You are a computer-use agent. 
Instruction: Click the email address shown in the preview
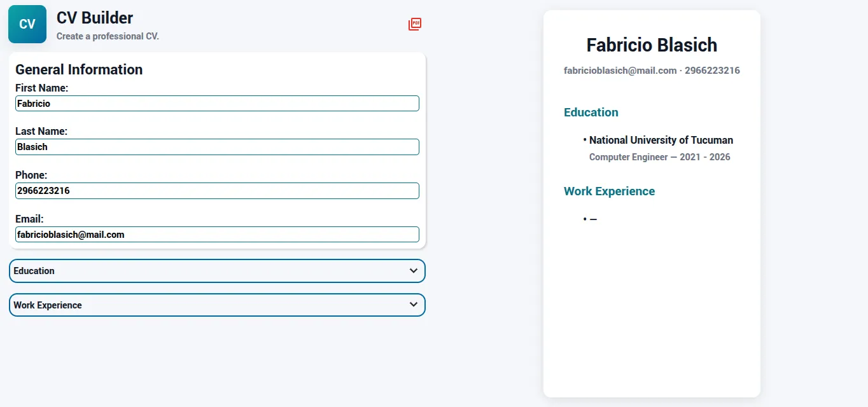click(x=620, y=71)
